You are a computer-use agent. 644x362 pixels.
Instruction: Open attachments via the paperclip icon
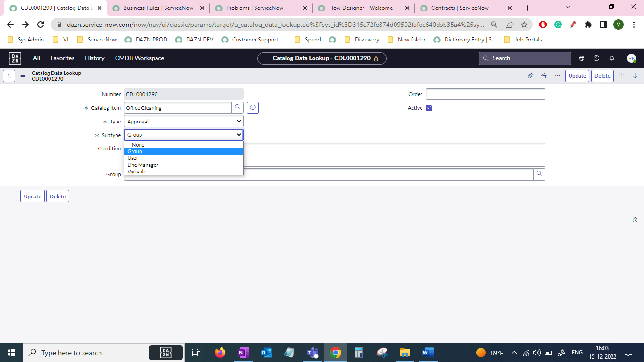point(530,76)
